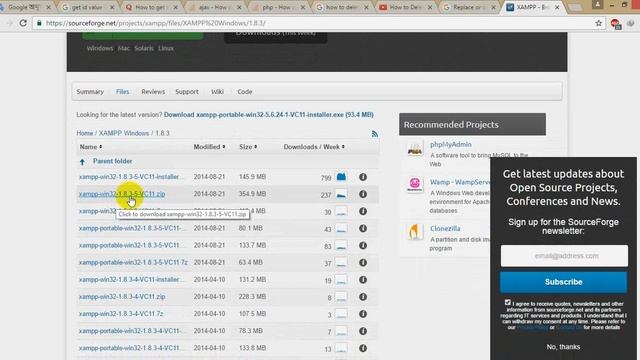
Task: Select the Mac platform link
Action: coord(124,48)
